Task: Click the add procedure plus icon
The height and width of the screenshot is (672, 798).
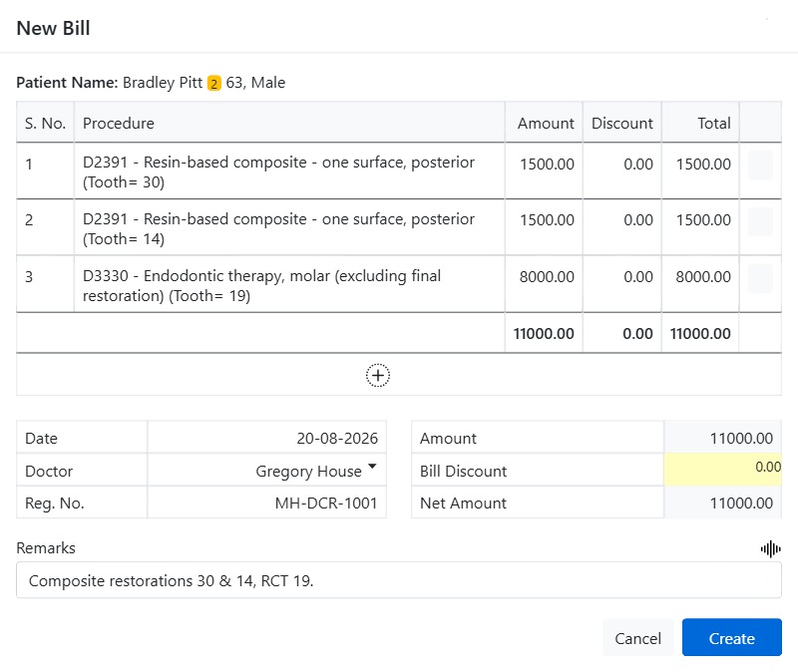Action: (x=378, y=376)
